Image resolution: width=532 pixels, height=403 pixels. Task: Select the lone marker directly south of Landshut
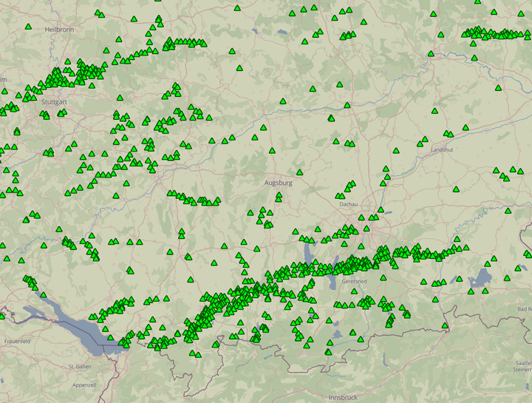457,189
